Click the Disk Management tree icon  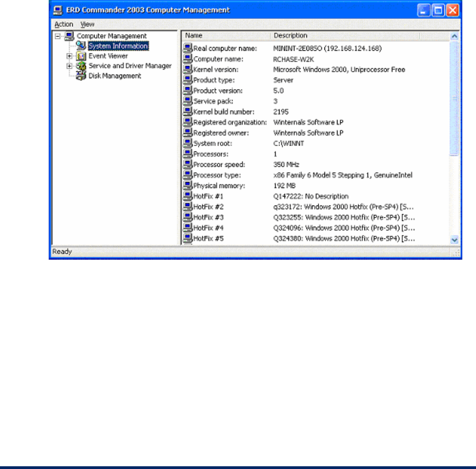81,76
